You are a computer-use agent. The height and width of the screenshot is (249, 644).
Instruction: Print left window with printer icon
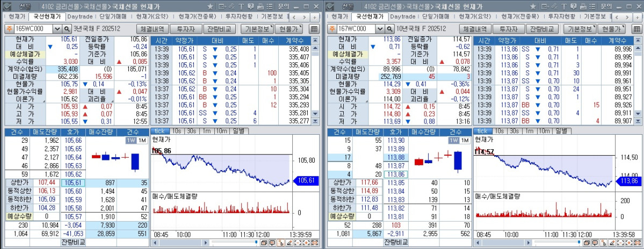pyautogui.click(x=260, y=6)
